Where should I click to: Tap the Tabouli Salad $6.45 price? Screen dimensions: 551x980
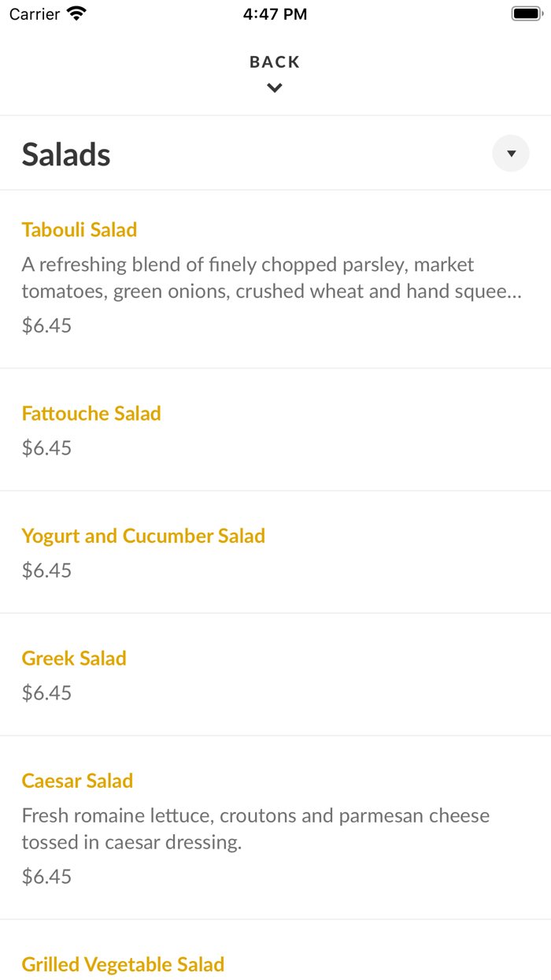46,325
